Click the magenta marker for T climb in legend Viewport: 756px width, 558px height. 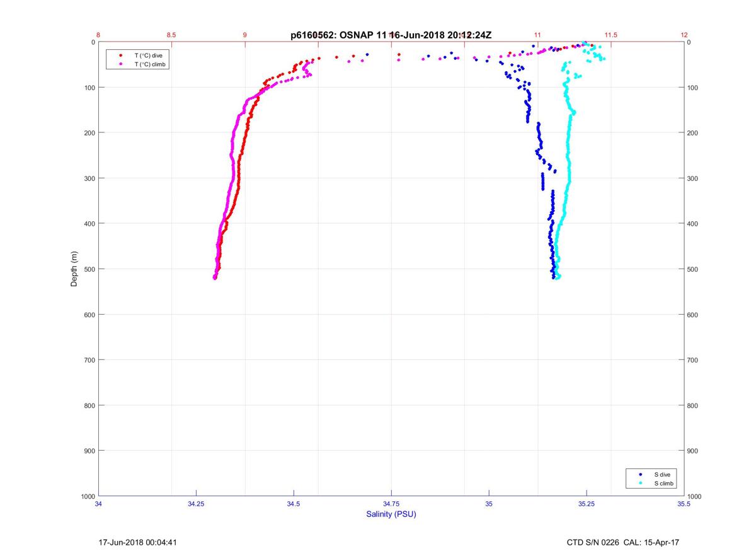(x=120, y=64)
